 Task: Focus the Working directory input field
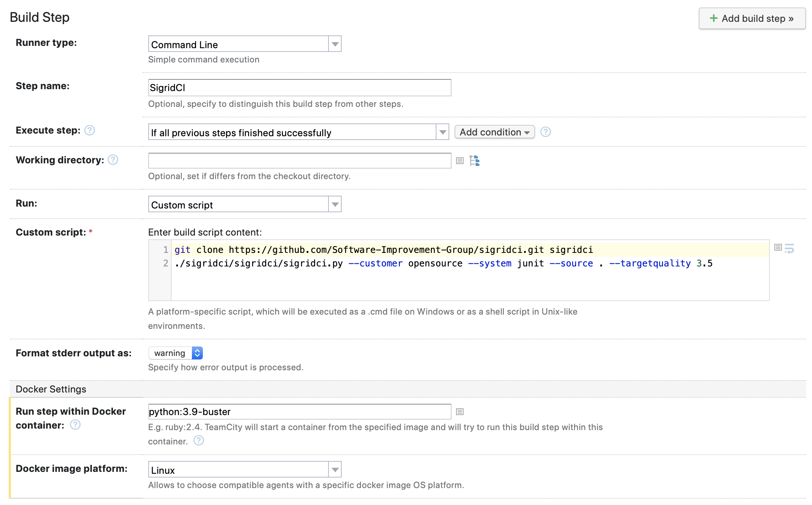pos(300,161)
